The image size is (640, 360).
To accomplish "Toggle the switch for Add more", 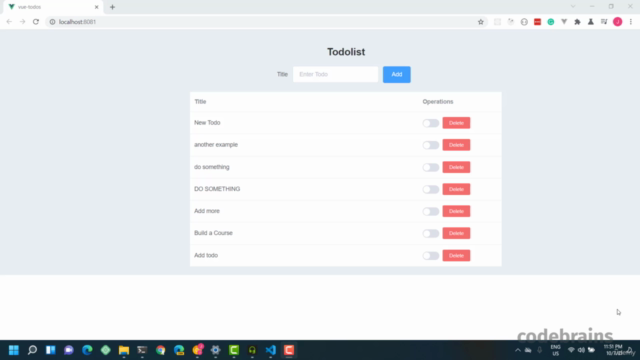I will click(431, 211).
